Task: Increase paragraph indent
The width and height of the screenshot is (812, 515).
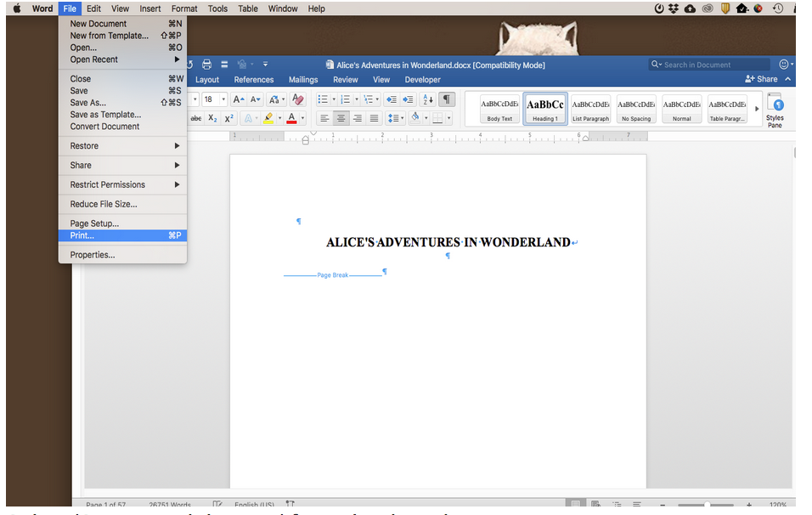Action: (409, 99)
